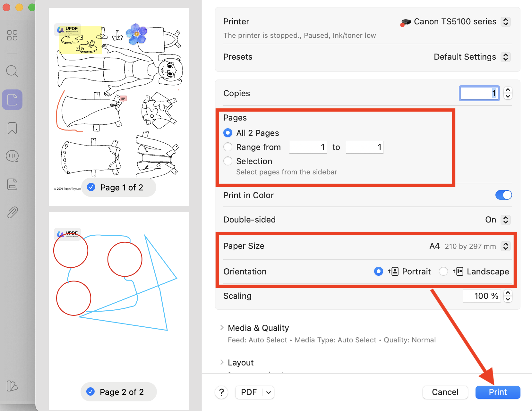532x411 pixels.
Task: Select the Range from radio button
Action: point(228,147)
